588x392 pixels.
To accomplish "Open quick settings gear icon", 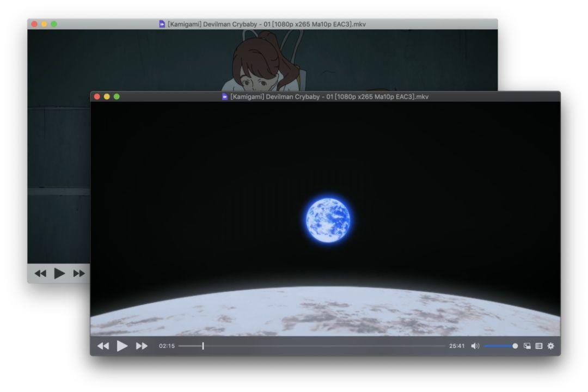I will click(x=550, y=346).
